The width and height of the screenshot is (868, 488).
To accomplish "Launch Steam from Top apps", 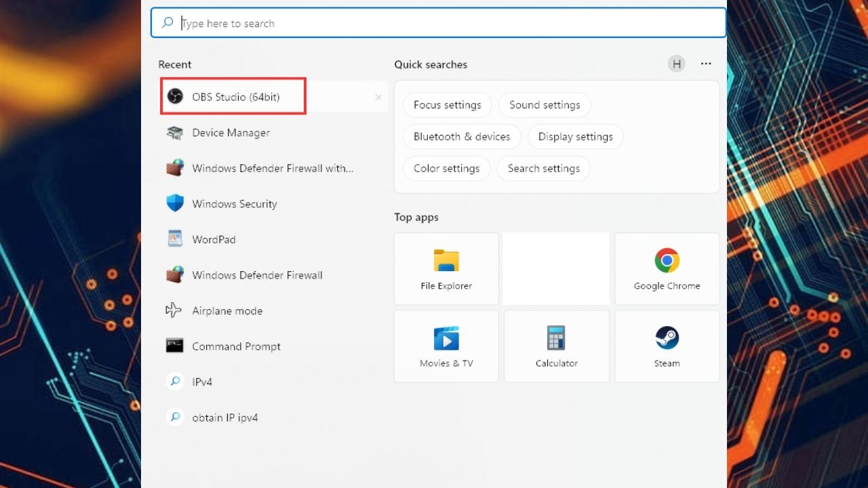I will pos(667,346).
